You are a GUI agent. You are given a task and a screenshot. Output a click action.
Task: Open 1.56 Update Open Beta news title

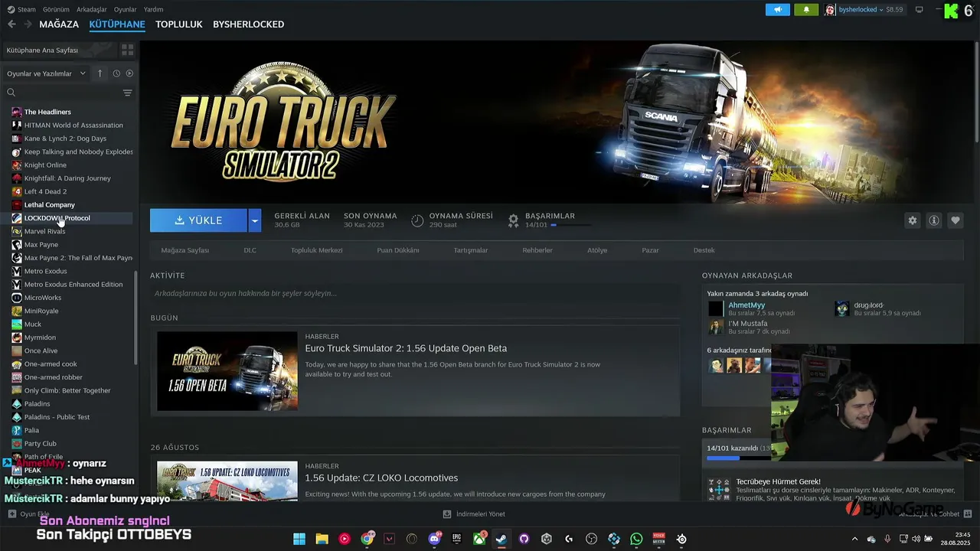[x=406, y=348]
